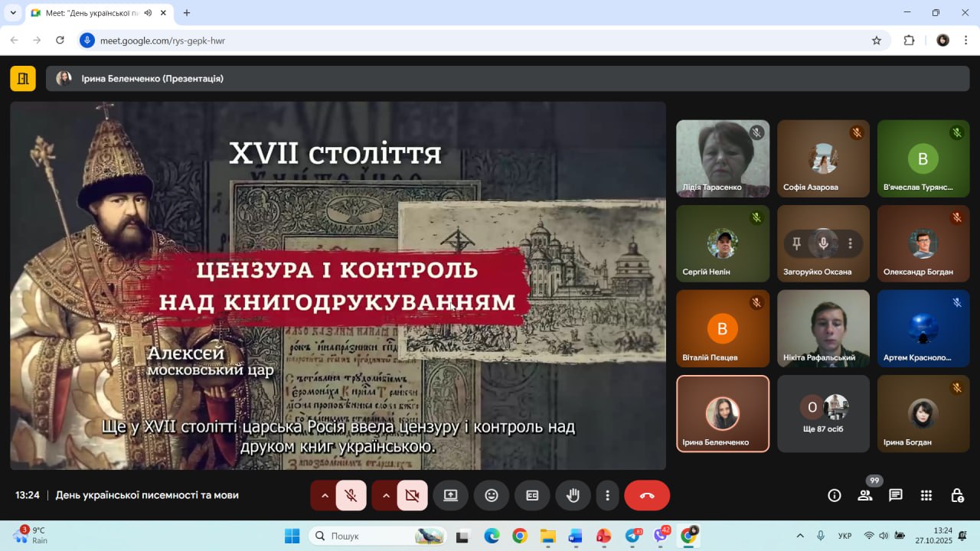Open the meeting details info panel
Image resolution: width=980 pixels, height=551 pixels.
coord(835,495)
